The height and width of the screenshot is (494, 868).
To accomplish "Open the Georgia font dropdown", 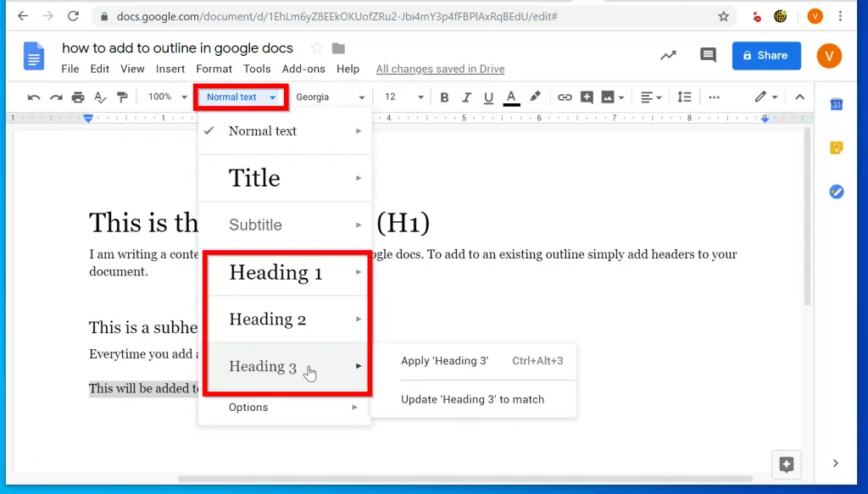I will (330, 97).
